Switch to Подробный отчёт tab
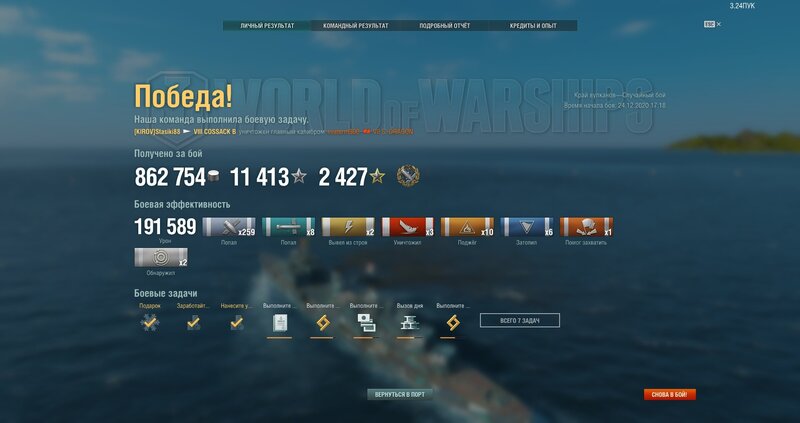Image resolution: width=800 pixels, height=423 pixels. 444,26
